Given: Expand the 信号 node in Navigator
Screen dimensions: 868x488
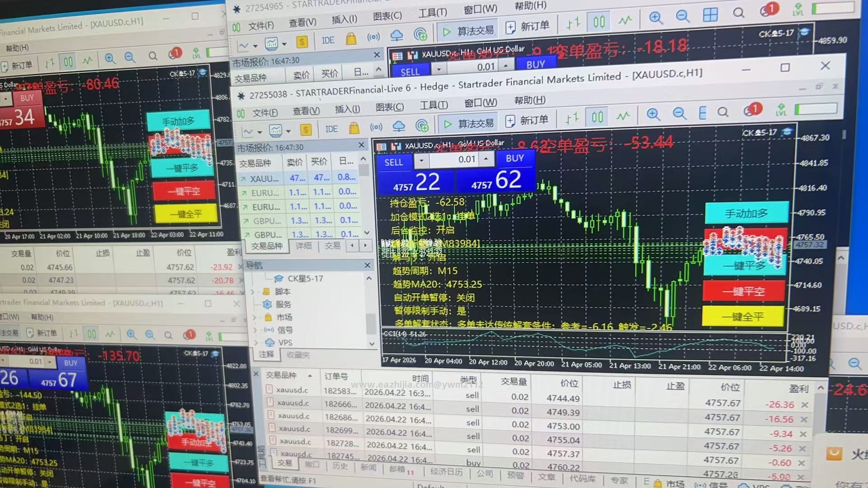Looking at the screenshot, I should (255, 330).
